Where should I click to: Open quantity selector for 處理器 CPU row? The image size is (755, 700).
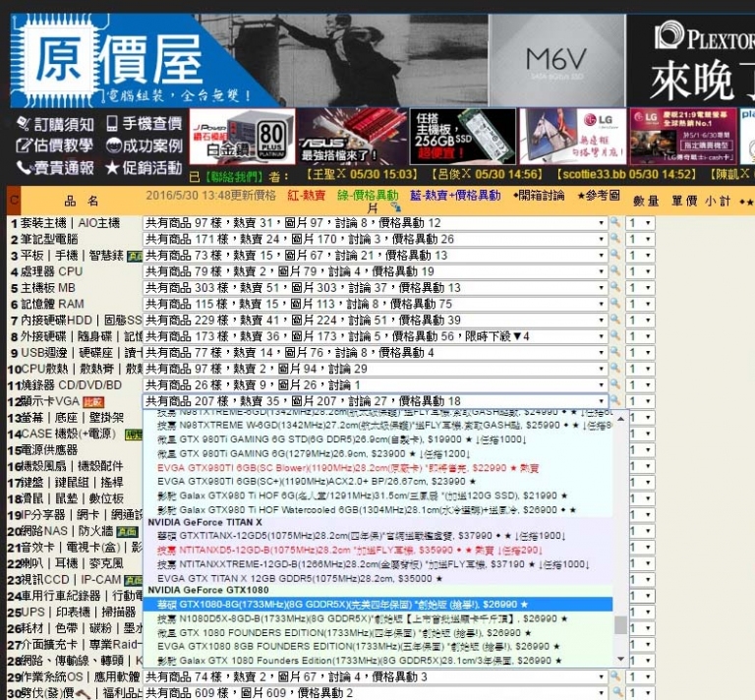(640, 271)
